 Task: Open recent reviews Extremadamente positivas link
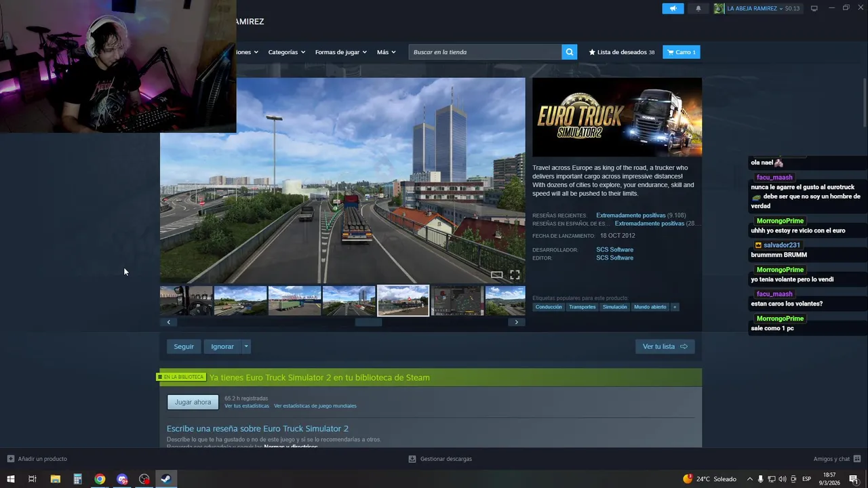pyautogui.click(x=631, y=216)
